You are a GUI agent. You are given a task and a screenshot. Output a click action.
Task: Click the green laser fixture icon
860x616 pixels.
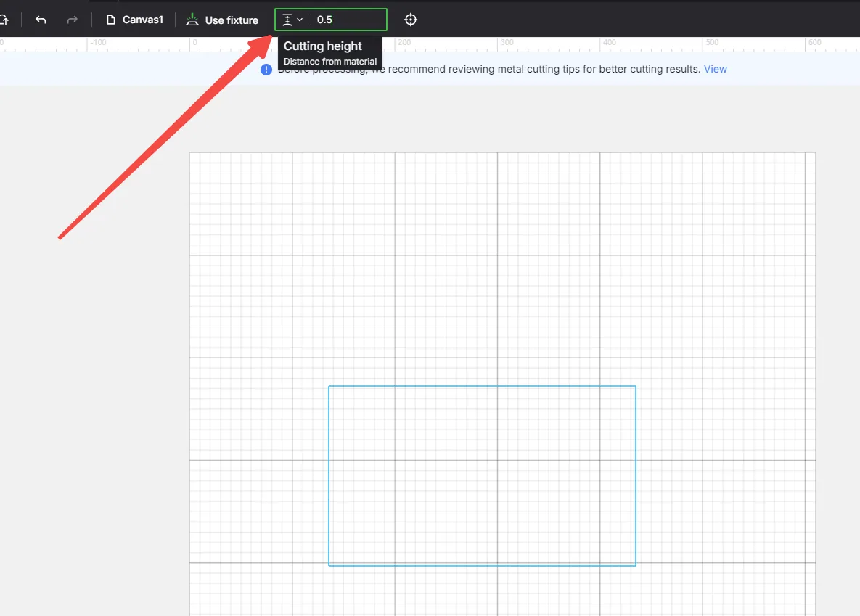[x=192, y=20]
